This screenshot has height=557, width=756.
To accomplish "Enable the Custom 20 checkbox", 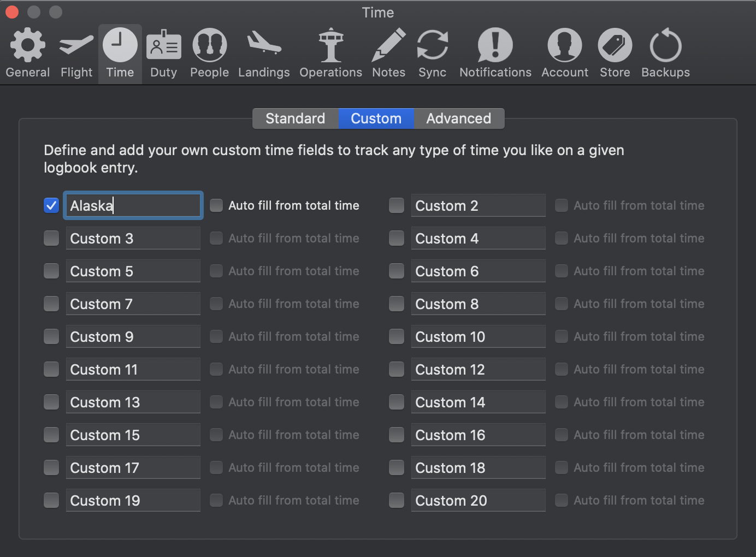I will [x=397, y=500].
